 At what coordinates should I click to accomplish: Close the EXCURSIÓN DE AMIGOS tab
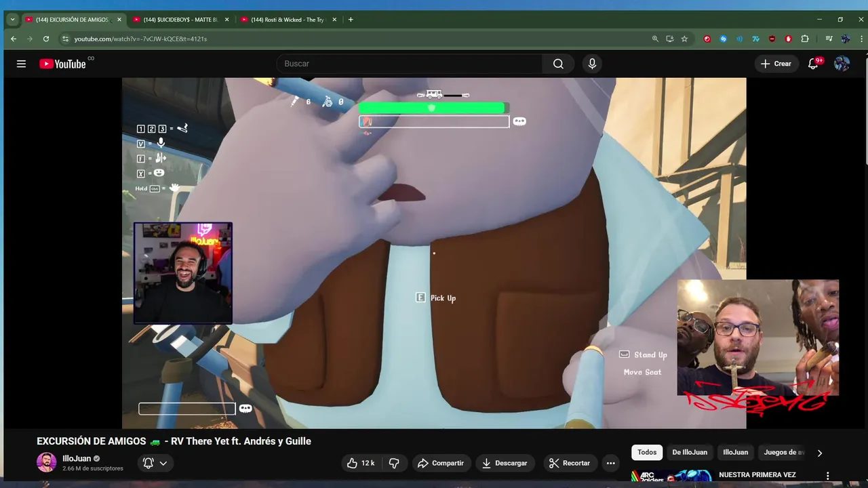tap(118, 20)
